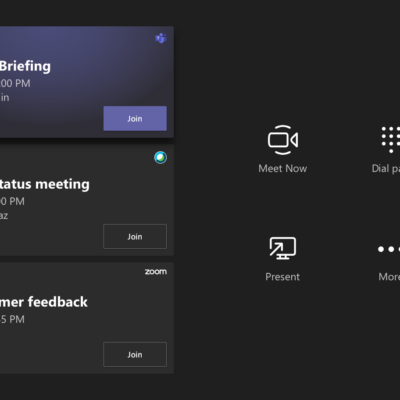The height and width of the screenshot is (400, 400).
Task: Open the Dial pad keypad icon
Action: [x=391, y=140]
